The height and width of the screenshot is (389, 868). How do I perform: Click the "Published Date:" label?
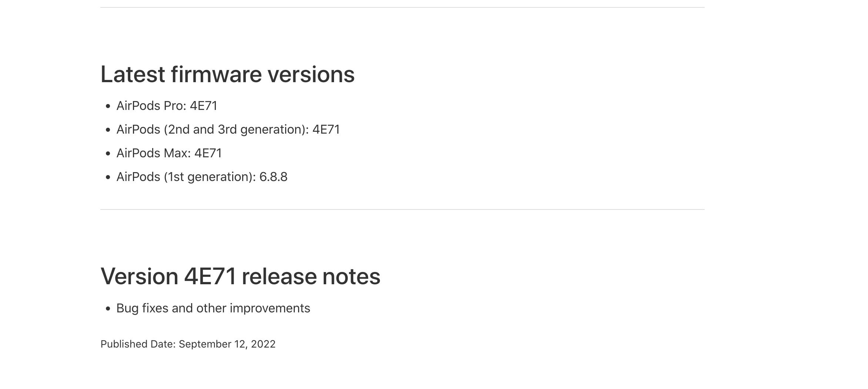[138, 344]
